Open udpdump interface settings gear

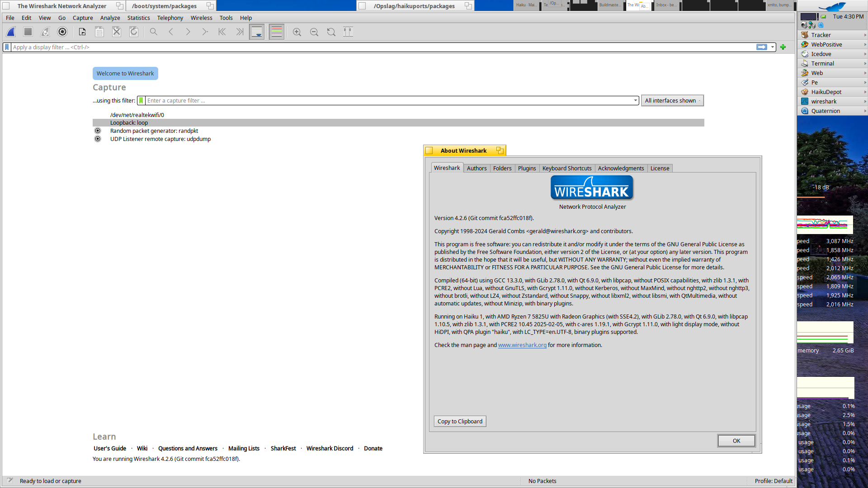point(98,139)
